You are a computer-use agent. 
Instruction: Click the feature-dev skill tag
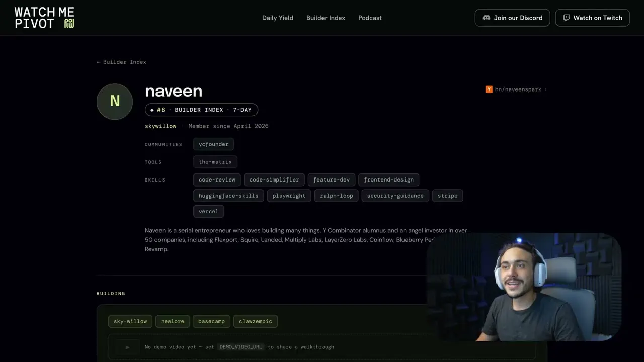point(332,179)
